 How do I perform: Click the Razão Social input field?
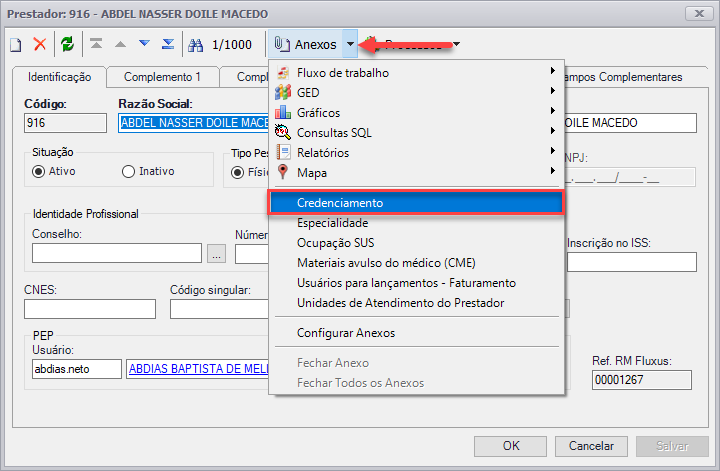(x=194, y=123)
